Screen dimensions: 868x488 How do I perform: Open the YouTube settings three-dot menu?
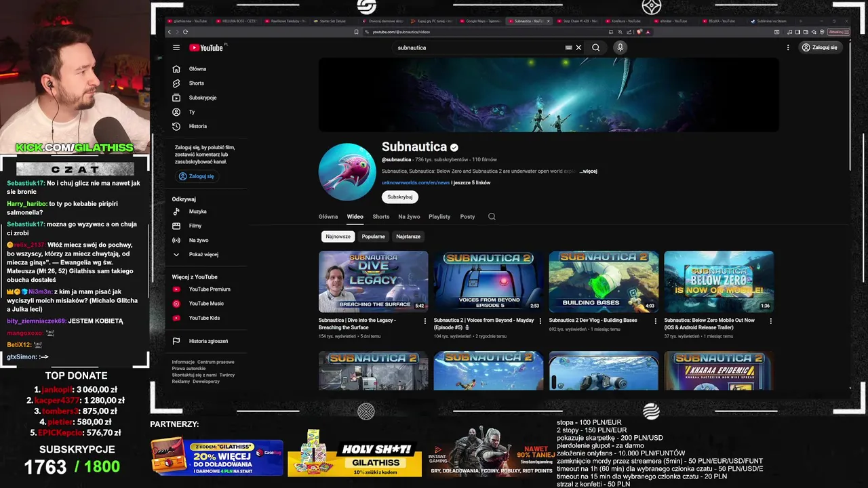(788, 47)
